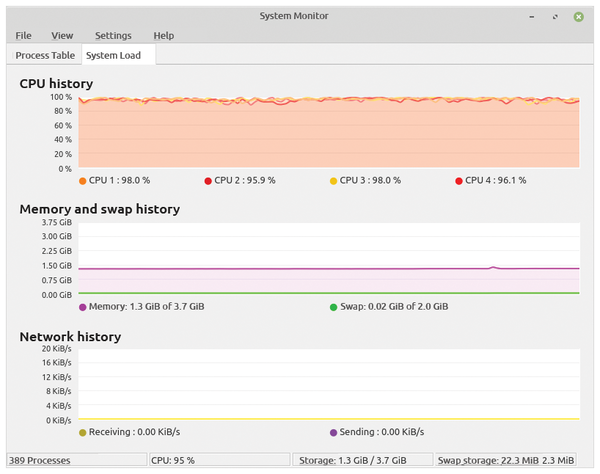
Task: Switch to the Process Table tab
Action: pyautogui.click(x=45, y=55)
